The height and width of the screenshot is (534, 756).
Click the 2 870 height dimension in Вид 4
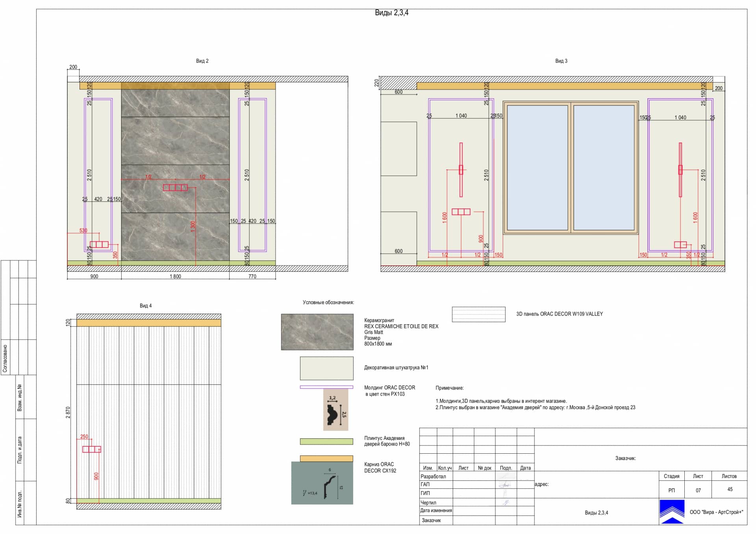(68, 412)
